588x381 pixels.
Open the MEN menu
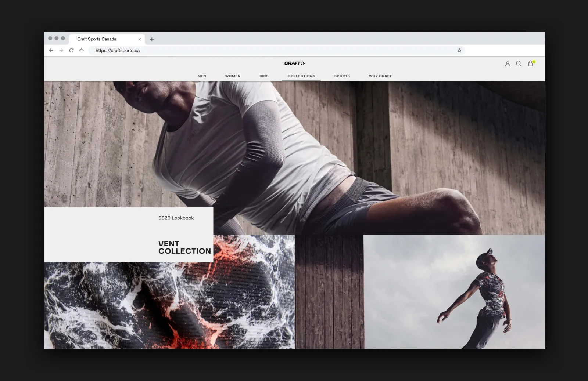202,76
